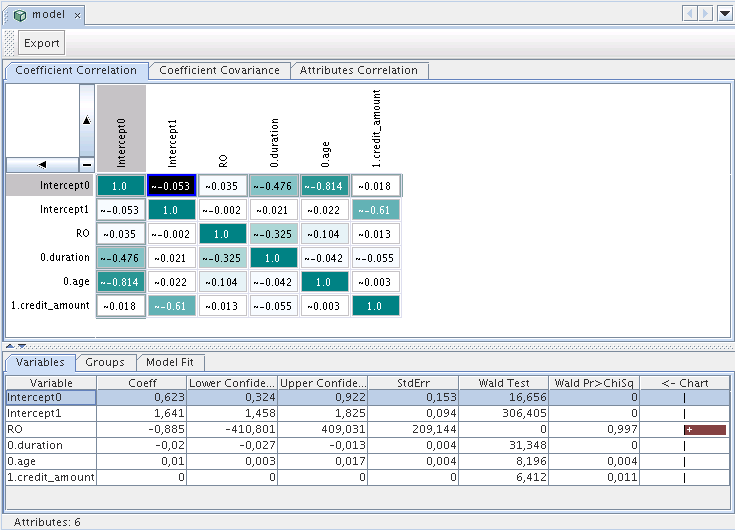Click the minus button in matrix corner
The image size is (735, 530).
87,164
